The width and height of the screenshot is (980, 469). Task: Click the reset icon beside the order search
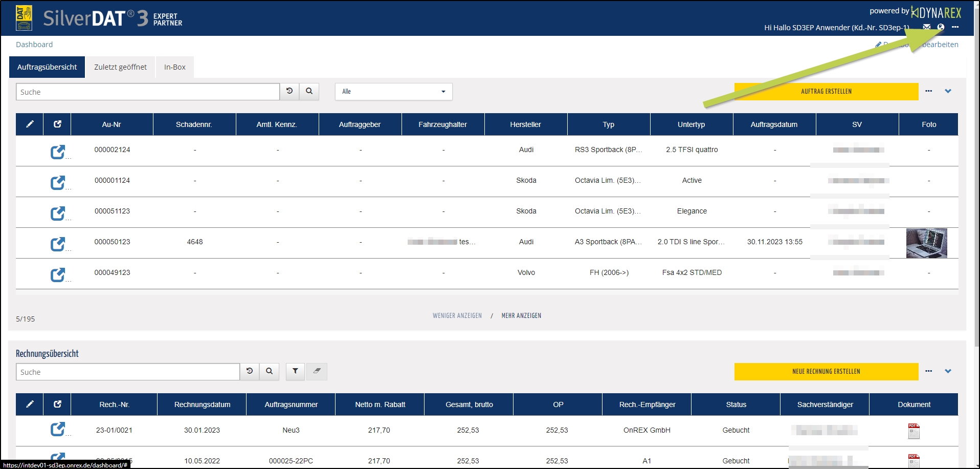point(289,91)
